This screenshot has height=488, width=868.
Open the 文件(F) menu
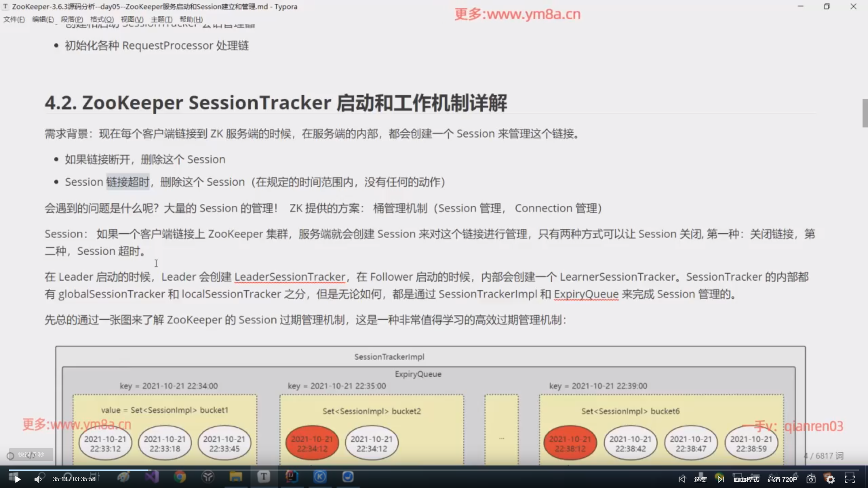pos(14,19)
